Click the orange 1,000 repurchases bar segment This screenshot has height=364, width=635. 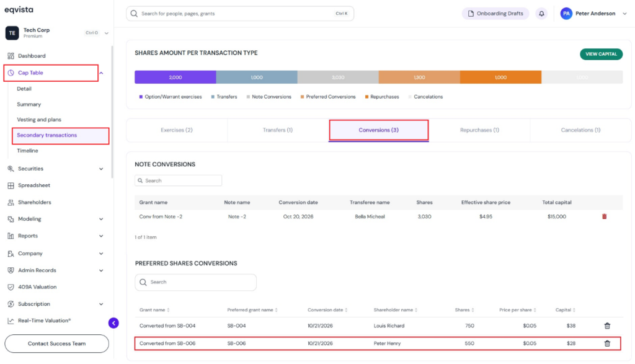[500, 78]
